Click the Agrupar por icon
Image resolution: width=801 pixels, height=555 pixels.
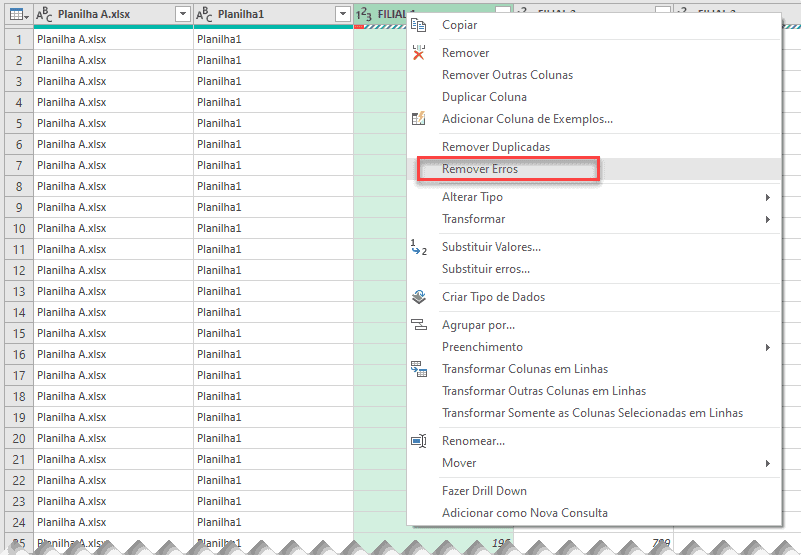point(418,325)
